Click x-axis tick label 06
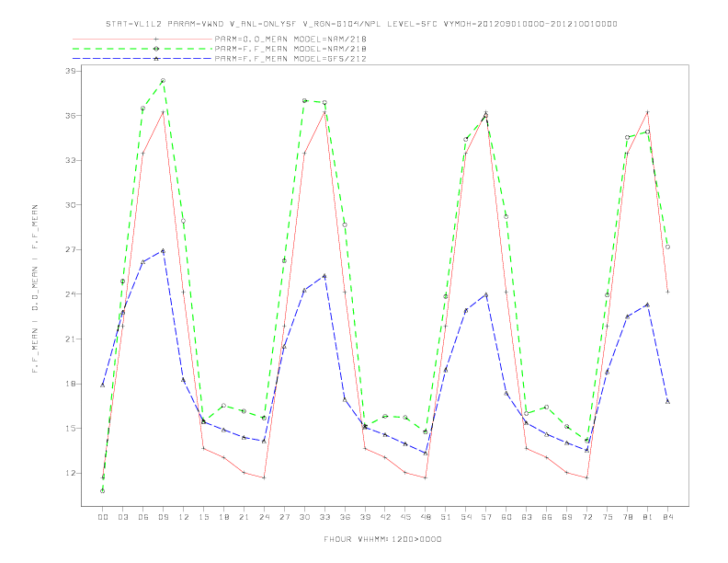Screen dimensions: 728x563 point(143,517)
